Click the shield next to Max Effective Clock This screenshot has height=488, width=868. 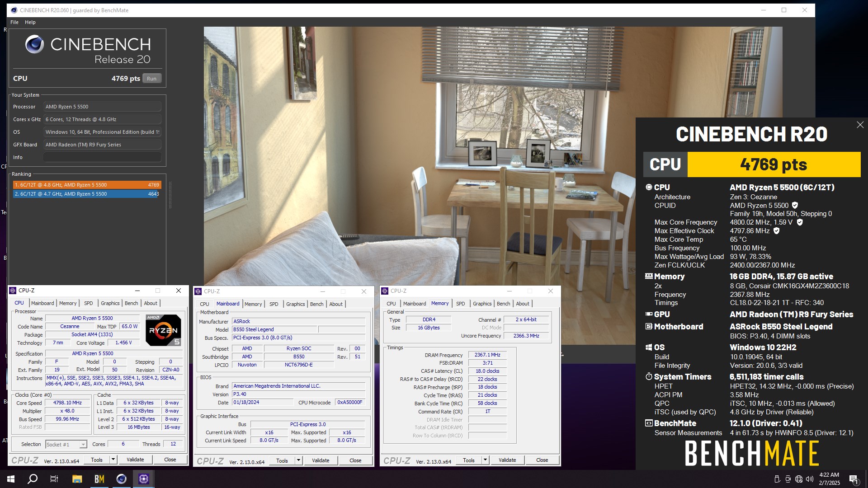click(x=776, y=231)
